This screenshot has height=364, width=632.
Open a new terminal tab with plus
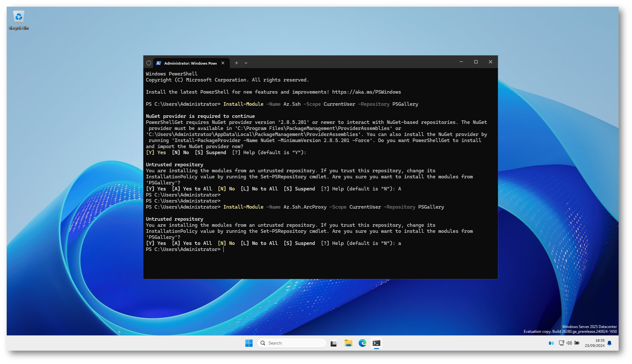236,63
